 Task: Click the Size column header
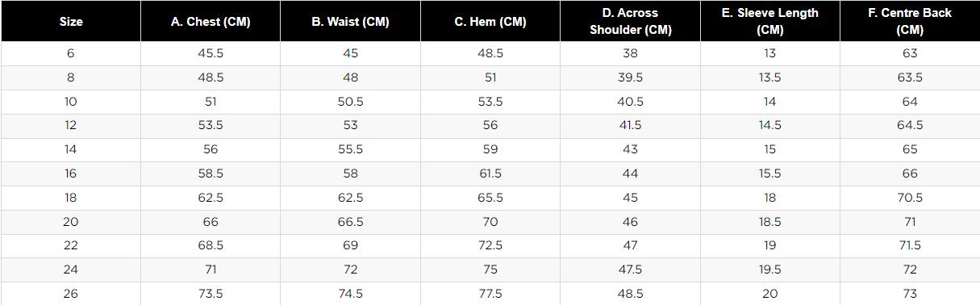point(71,22)
